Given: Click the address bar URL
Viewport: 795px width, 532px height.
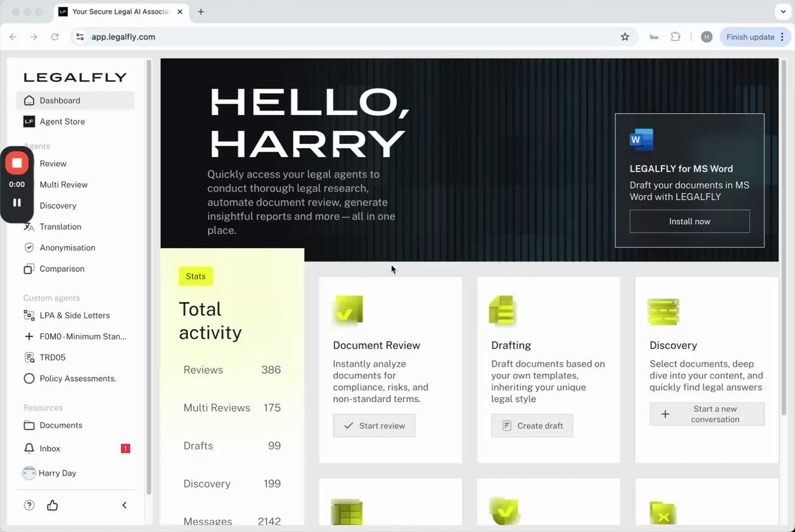Looking at the screenshot, I should 124,37.
